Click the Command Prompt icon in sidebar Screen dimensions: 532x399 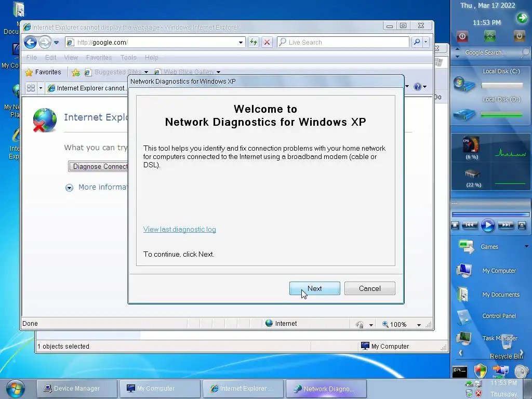[460, 372]
